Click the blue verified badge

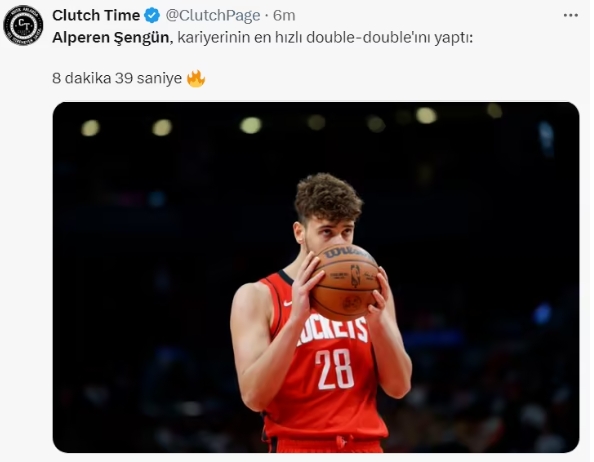pyautogui.click(x=152, y=16)
